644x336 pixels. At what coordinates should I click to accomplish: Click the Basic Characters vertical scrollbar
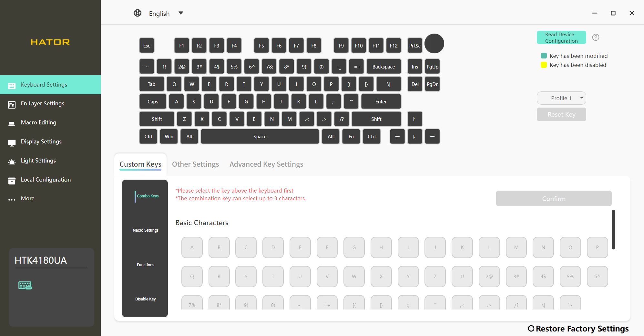coord(613,229)
